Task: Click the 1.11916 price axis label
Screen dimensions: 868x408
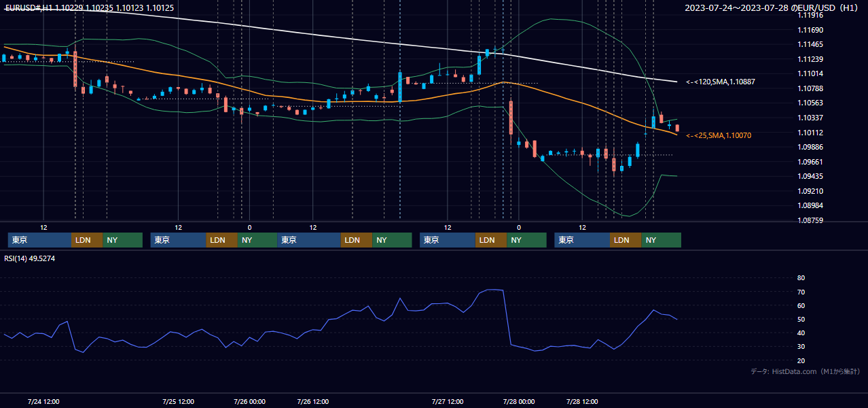Action: [810, 15]
